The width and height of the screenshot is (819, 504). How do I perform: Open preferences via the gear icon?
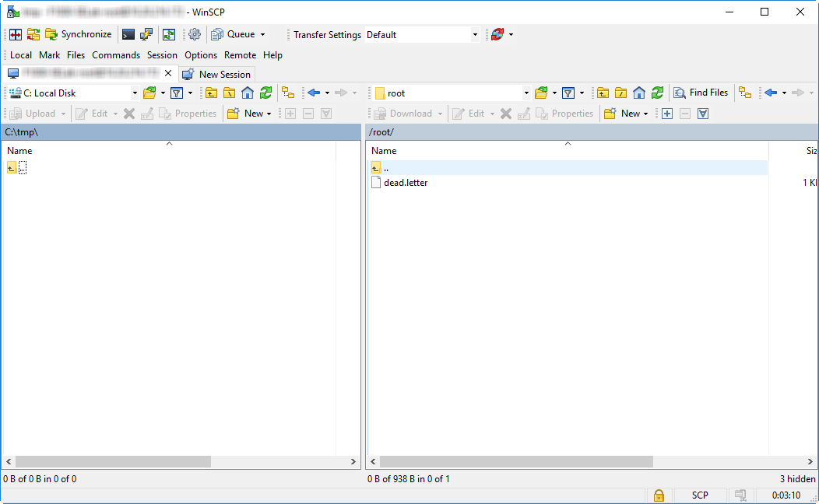[x=195, y=34]
